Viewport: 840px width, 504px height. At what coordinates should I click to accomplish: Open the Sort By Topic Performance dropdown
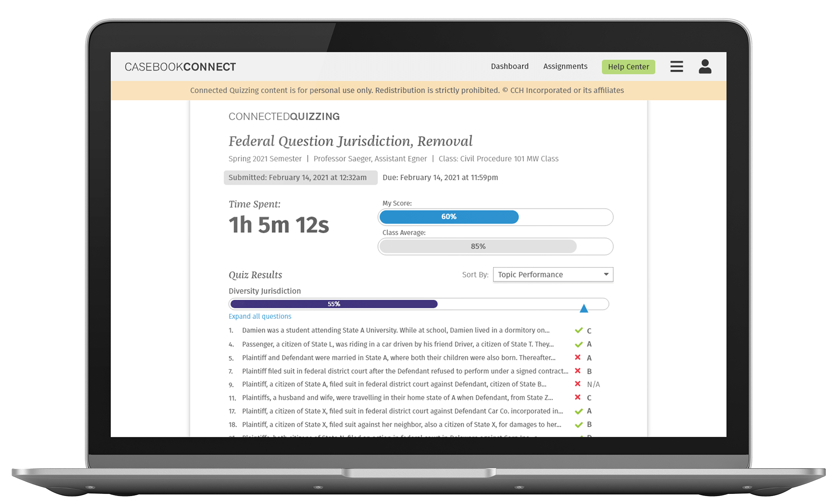[x=552, y=275]
